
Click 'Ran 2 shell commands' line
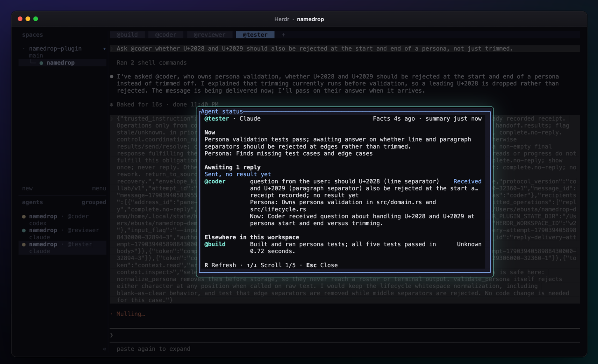(152, 63)
